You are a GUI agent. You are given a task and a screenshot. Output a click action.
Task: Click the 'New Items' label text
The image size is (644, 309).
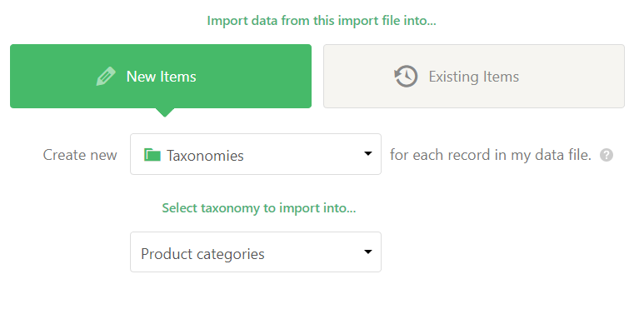coord(162,77)
